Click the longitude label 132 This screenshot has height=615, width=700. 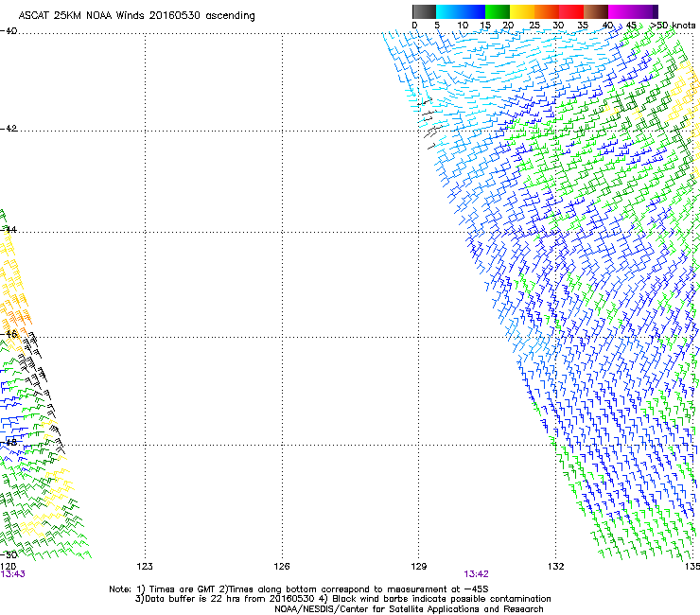(556, 567)
